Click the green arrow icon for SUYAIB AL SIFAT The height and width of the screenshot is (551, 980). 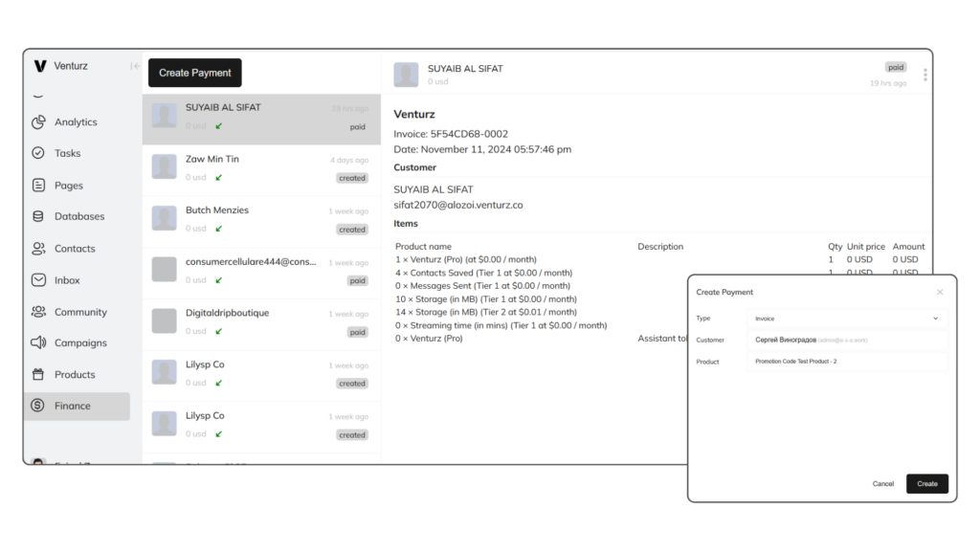point(219,126)
